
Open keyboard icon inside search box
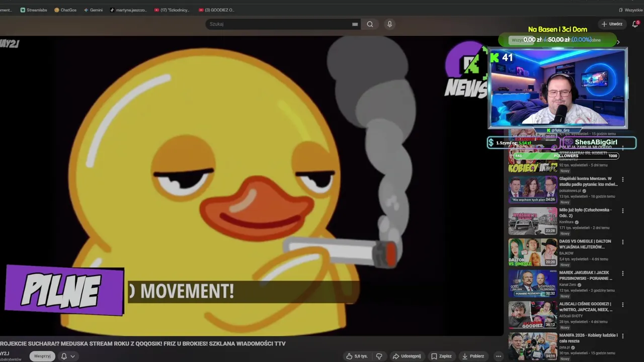click(x=355, y=24)
